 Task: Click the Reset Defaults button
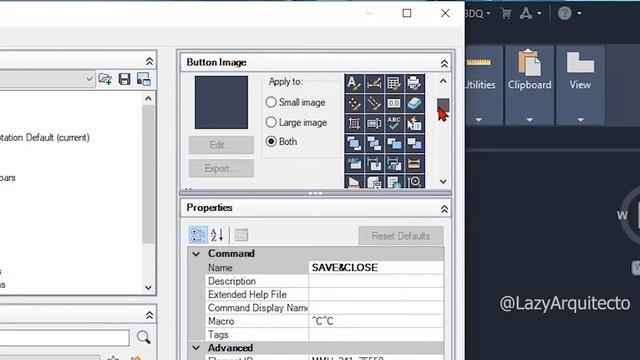[401, 236]
